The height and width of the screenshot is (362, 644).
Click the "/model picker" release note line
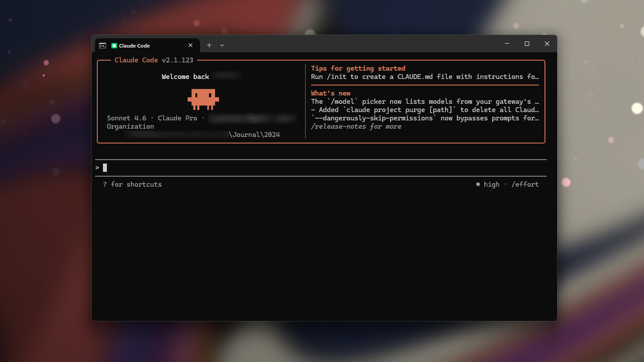click(x=425, y=102)
